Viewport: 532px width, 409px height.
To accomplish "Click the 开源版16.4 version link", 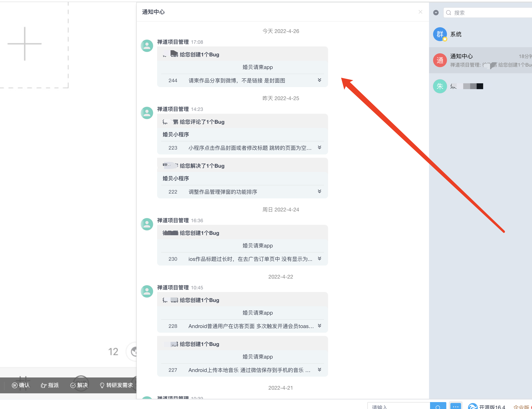I will click(x=492, y=407).
